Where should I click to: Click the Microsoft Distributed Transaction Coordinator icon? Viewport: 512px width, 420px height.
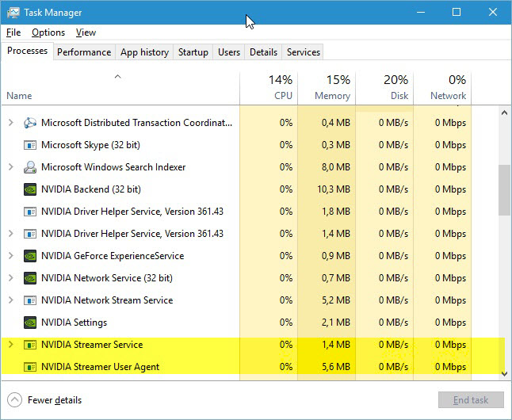click(x=30, y=123)
